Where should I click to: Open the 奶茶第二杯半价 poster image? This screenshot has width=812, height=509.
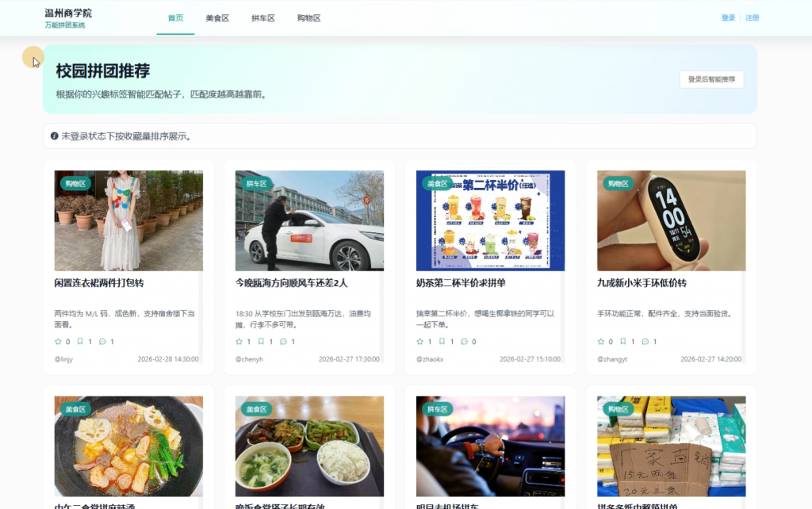tap(490, 220)
